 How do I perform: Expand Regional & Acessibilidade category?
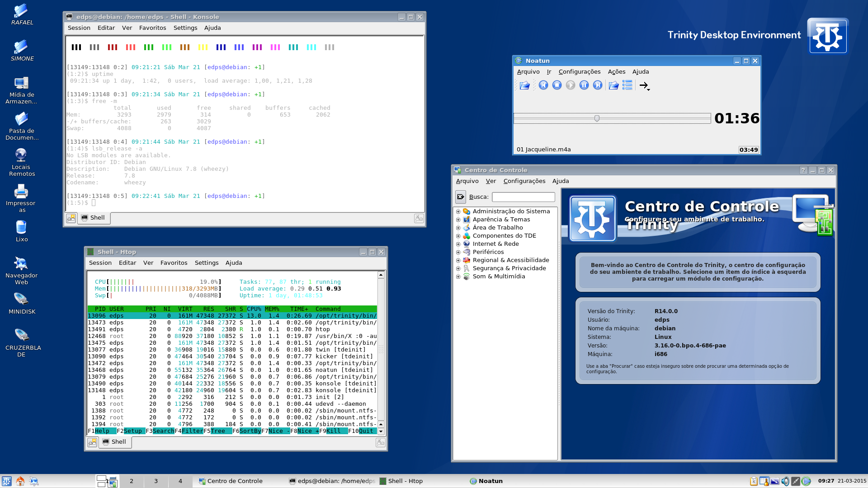[x=458, y=260]
